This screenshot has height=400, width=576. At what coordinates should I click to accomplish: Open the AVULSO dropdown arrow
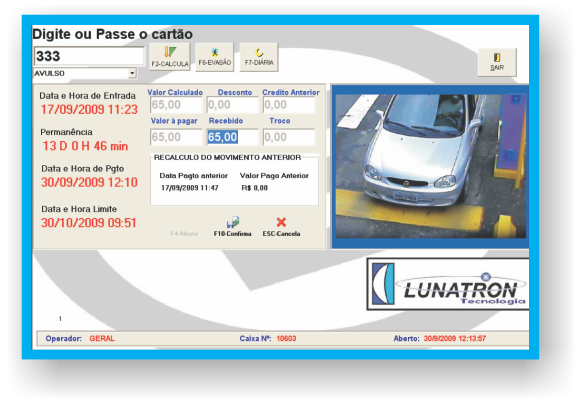tap(132, 73)
